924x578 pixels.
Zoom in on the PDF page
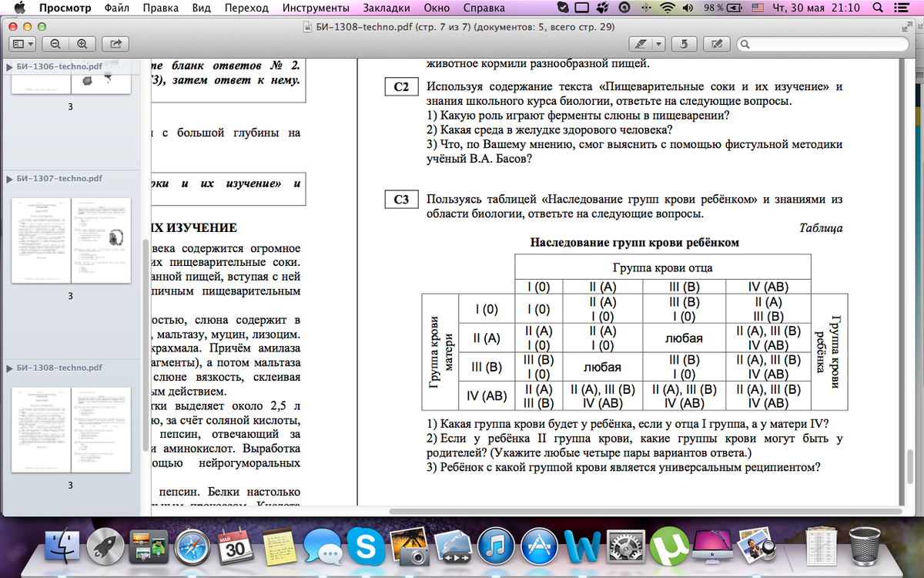(82, 43)
